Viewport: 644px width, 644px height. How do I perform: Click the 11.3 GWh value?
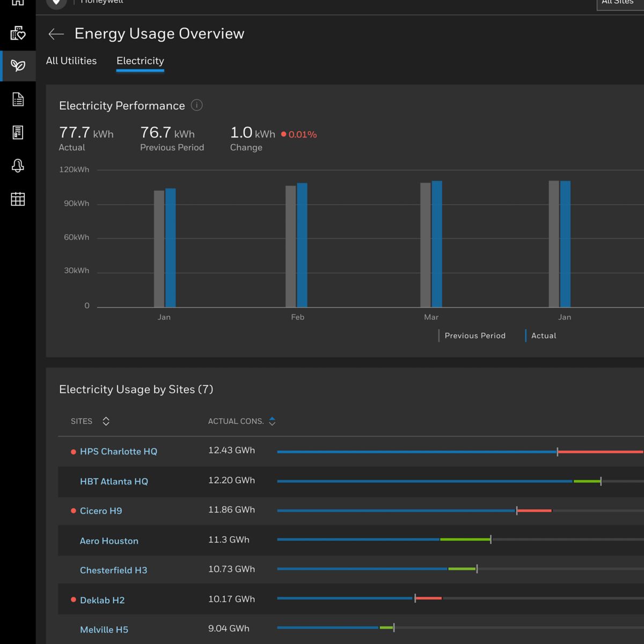click(x=229, y=540)
